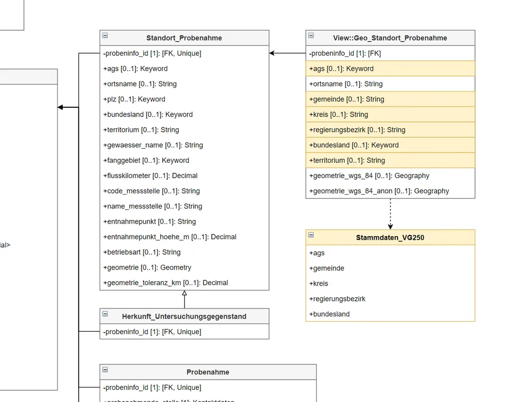Select '+ags' in Stammdaten_VG250
This screenshot has width=532, height=402.
pos(390,253)
